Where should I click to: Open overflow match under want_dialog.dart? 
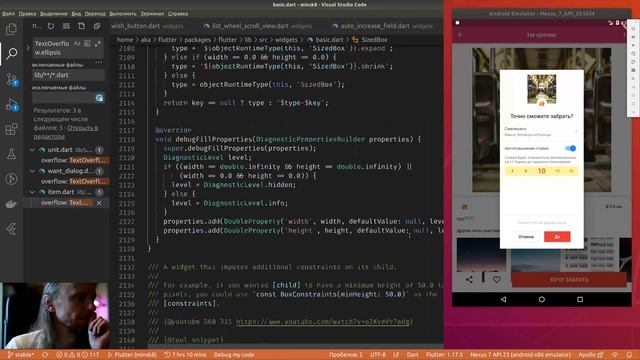click(x=74, y=181)
